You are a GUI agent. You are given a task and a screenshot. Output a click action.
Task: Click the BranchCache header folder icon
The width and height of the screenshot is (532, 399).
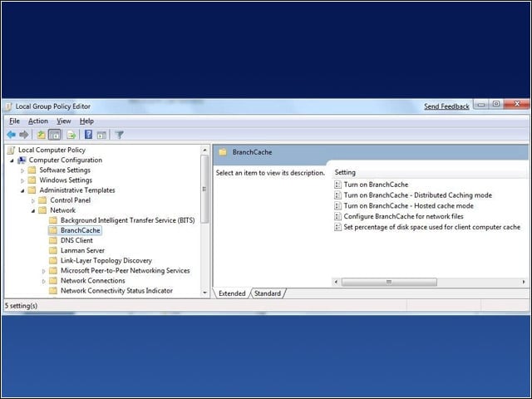(223, 152)
